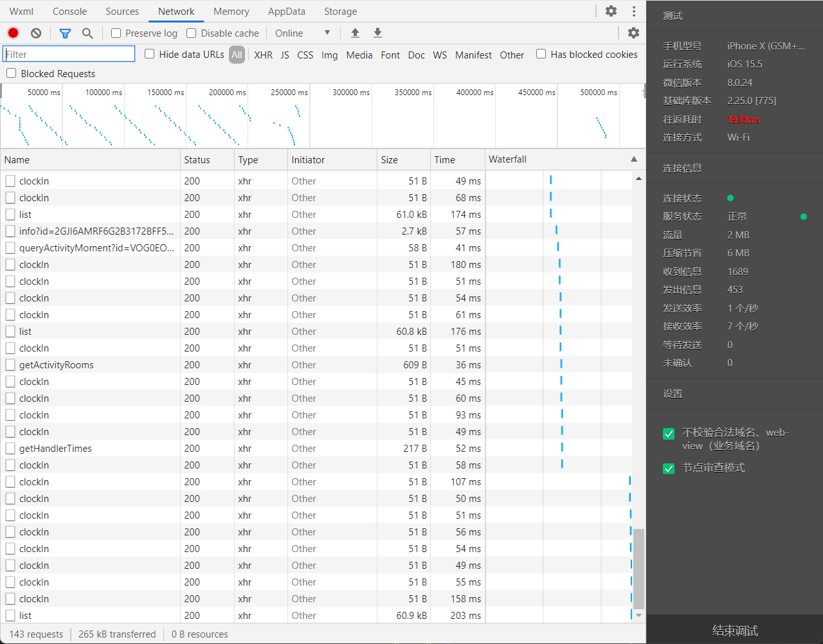The height and width of the screenshot is (644, 823).
Task: Click the 500000 ms overview timeline marker
Action: (599, 93)
